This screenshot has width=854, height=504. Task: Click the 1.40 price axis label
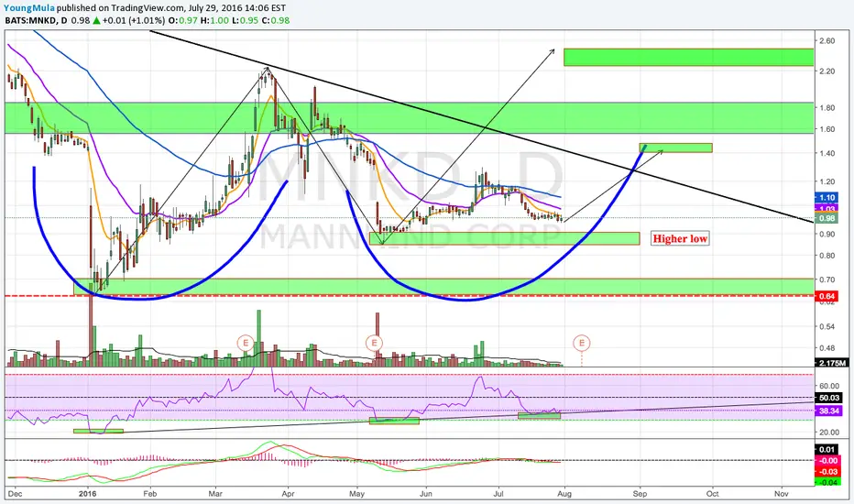pos(827,153)
